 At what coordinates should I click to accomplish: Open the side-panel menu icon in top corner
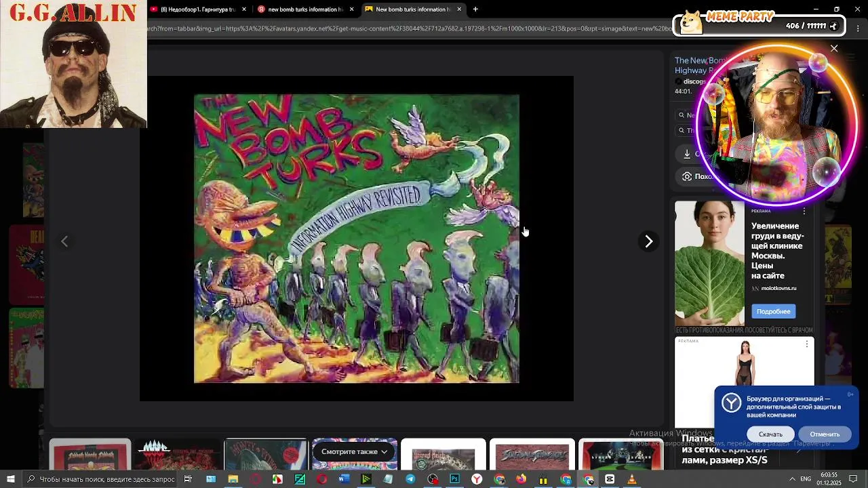click(x=859, y=28)
